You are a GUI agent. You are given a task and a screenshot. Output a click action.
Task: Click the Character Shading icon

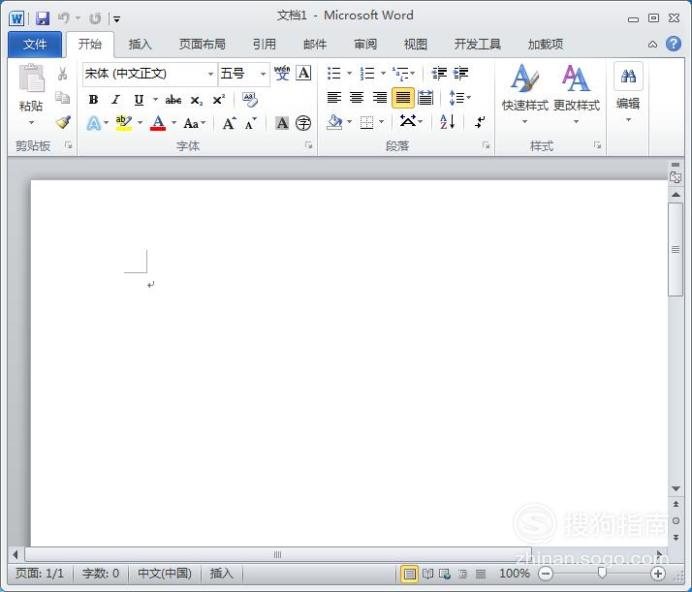click(282, 123)
